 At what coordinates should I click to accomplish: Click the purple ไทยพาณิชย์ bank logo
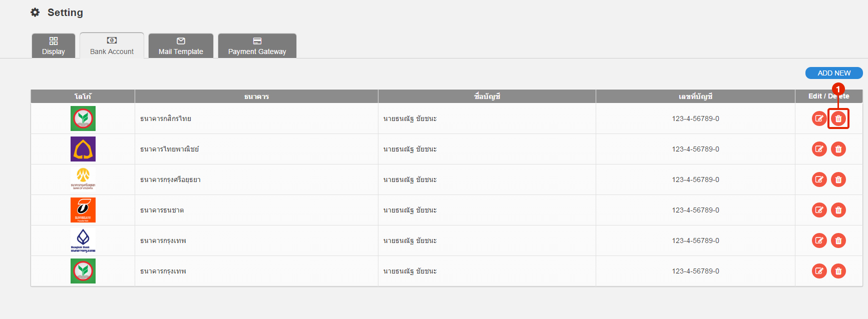pyautogui.click(x=83, y=149)
